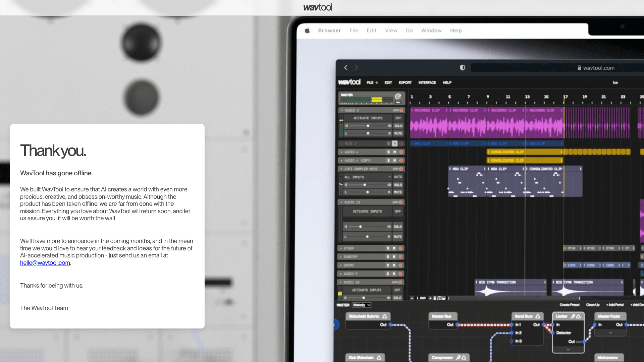Click the Create Preset button
Viewport: 644px width, 362px height.
(569, 305)
